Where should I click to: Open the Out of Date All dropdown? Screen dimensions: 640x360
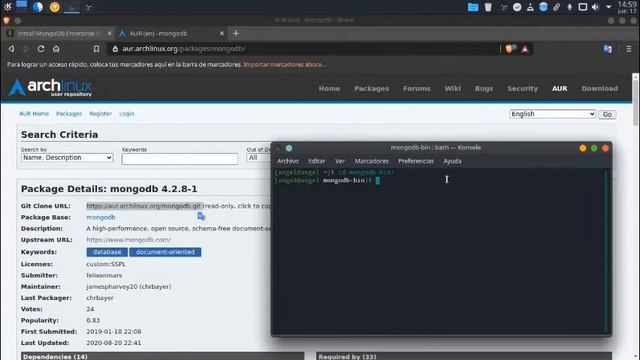pos(258,158)
